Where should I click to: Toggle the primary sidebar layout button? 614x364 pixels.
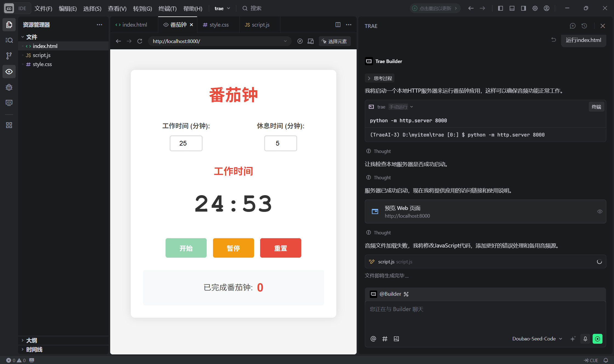(x=501, y=8)
